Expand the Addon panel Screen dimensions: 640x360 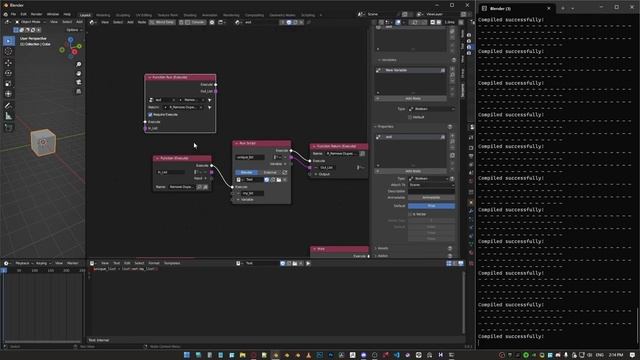pyautogui.click(x=382, y=256)
